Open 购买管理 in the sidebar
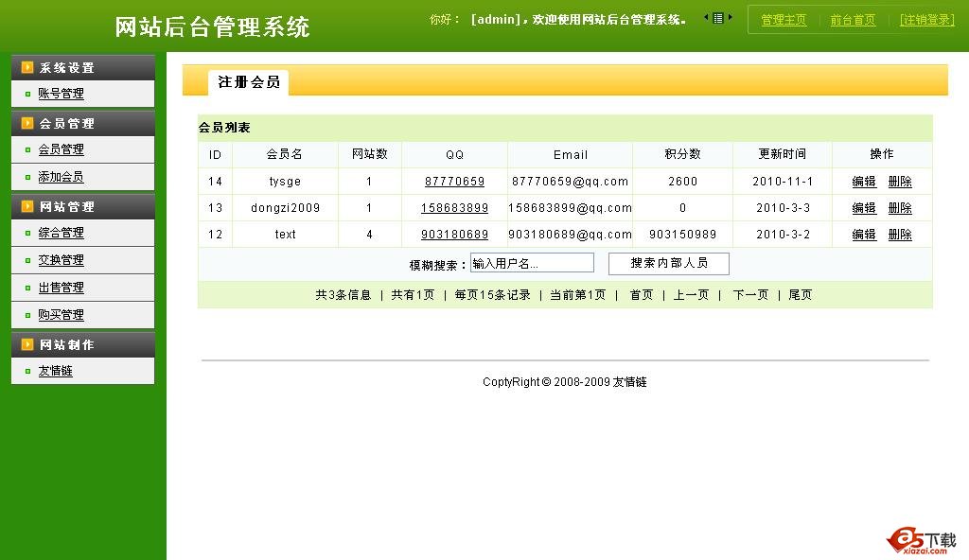This screenshot has width=969, height=560. tap(61, 315)
